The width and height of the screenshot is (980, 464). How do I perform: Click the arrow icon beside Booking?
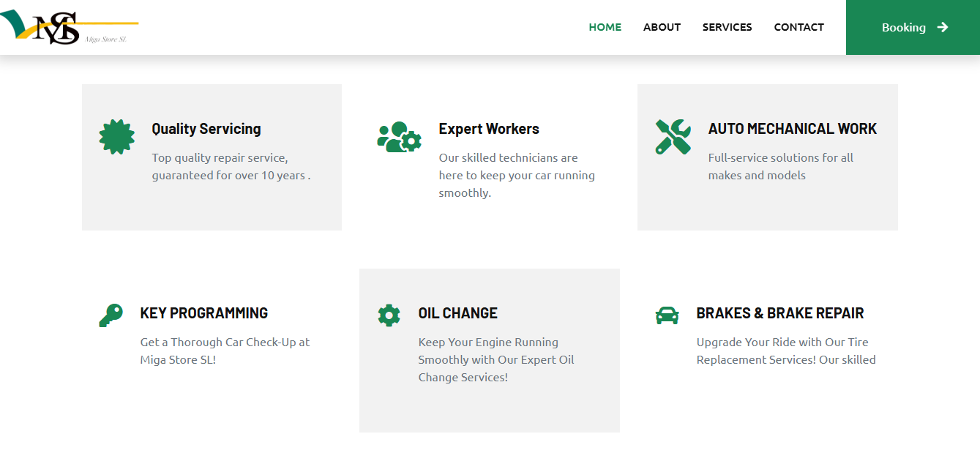943,27
